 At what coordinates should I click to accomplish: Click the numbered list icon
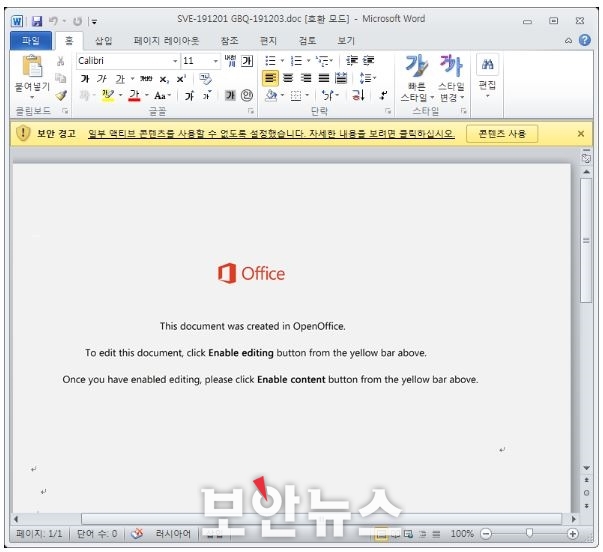click(296, 61)
